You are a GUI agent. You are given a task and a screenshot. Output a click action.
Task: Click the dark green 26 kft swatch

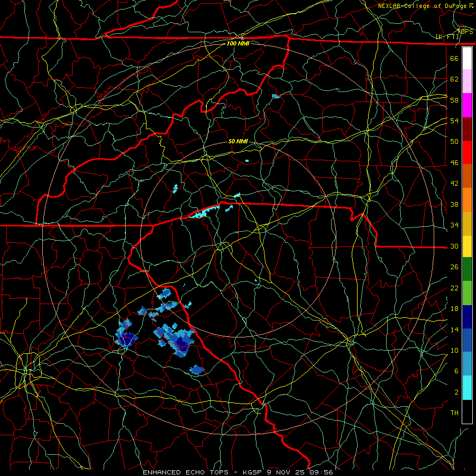pos(467,269)
